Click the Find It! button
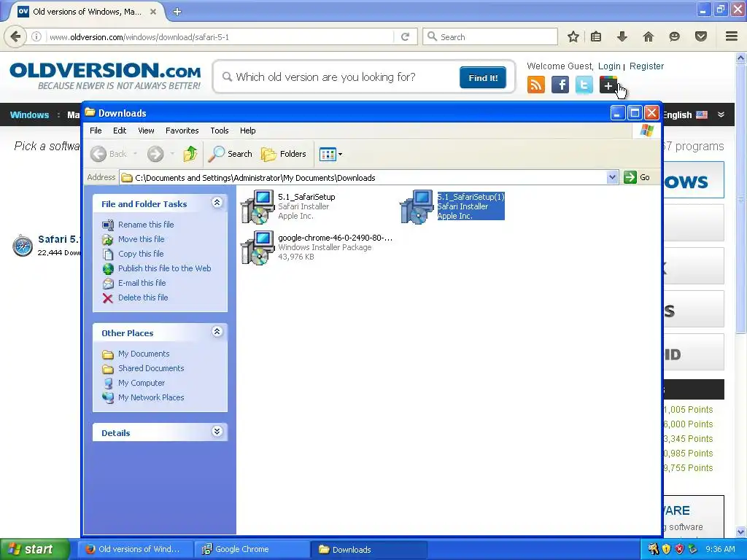The width and height of the screenshot is (747, 560). pos(483,77)
